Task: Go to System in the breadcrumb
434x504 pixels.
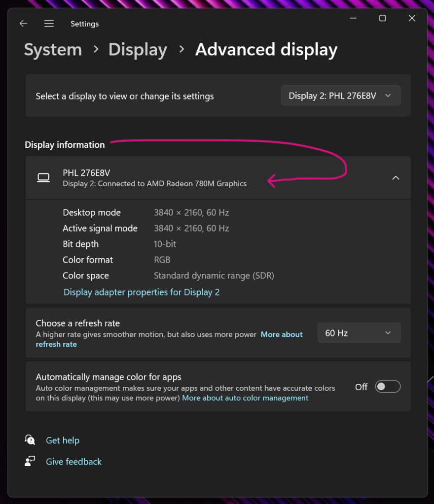Action: pos(53,50)
